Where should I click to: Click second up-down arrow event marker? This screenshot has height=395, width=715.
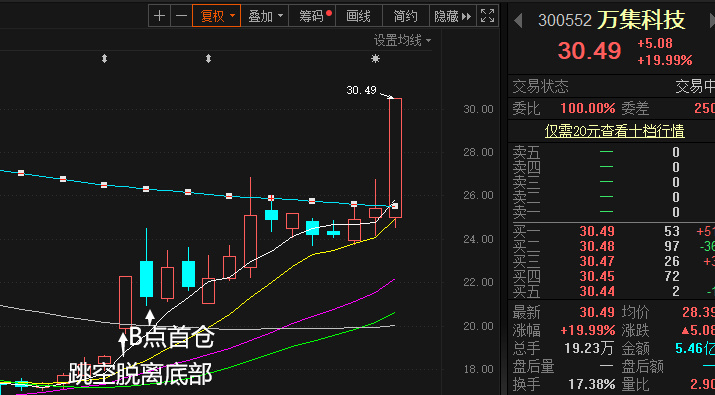208,58
